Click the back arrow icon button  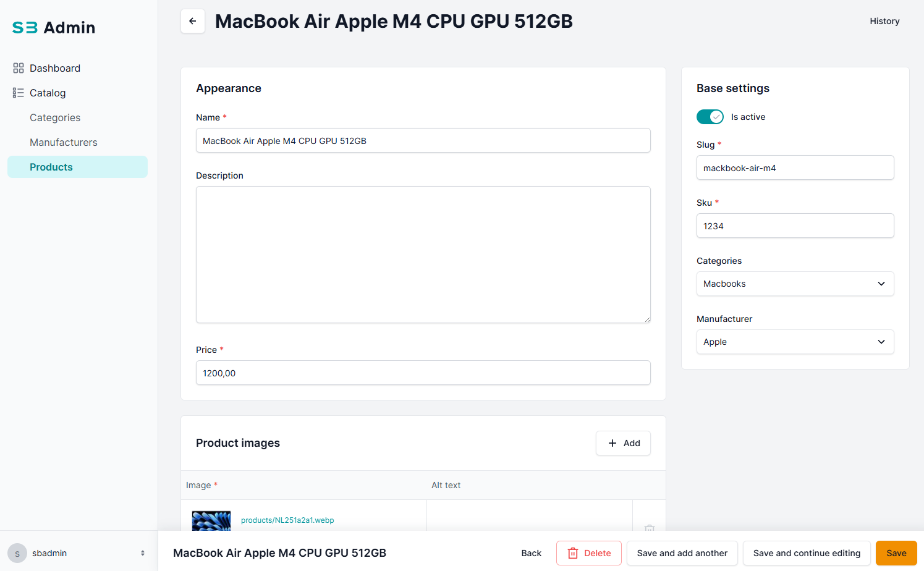[193, 21]
